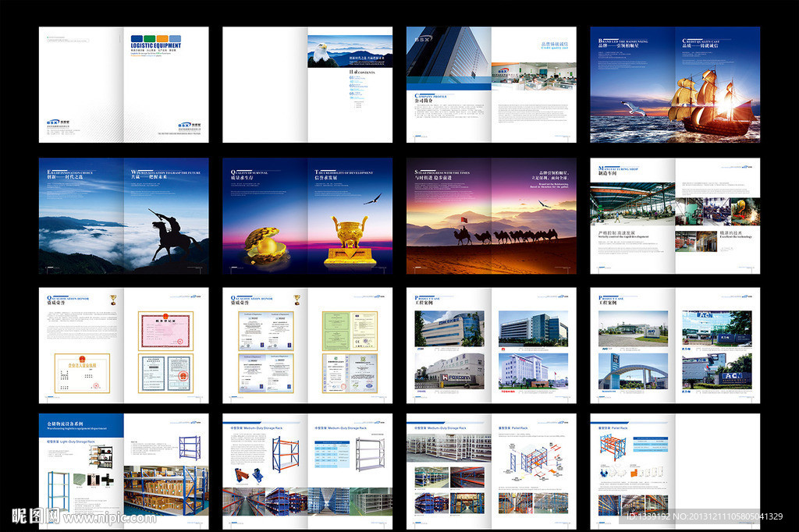The height and width of the screenshot is (532, 799).
Task: Select the large factory workshop photo
Action: tap(633, 205)
